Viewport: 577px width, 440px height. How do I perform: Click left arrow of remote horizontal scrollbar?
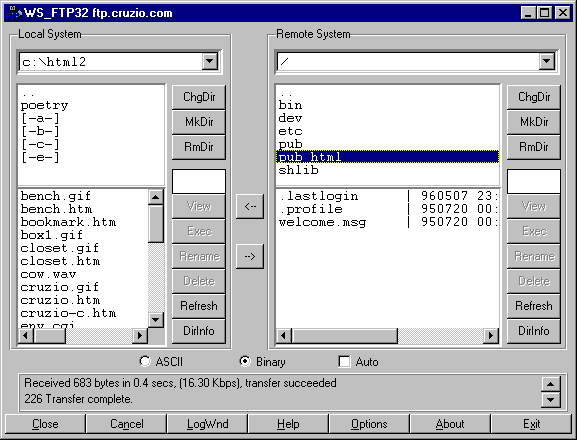click(283, 336)
